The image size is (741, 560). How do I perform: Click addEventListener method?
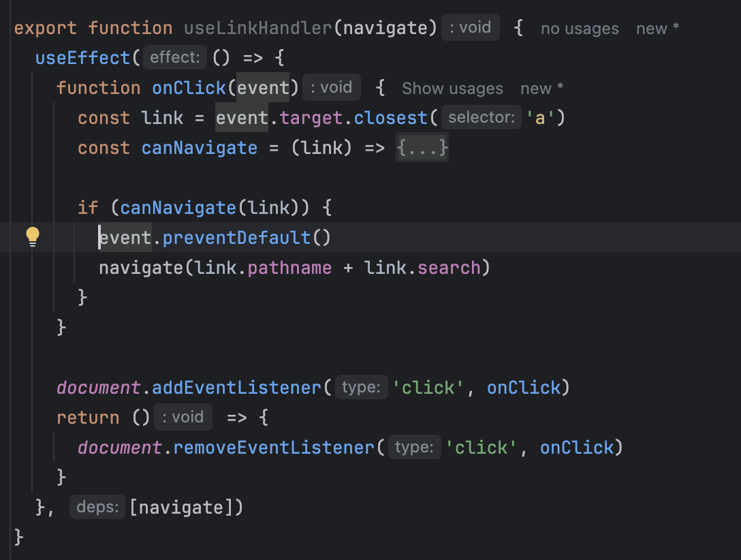tap(236, 388)
